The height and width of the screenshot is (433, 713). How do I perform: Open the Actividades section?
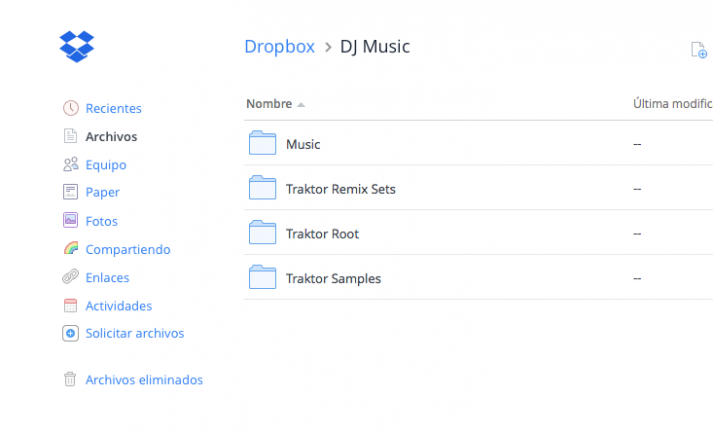point(119,306)
